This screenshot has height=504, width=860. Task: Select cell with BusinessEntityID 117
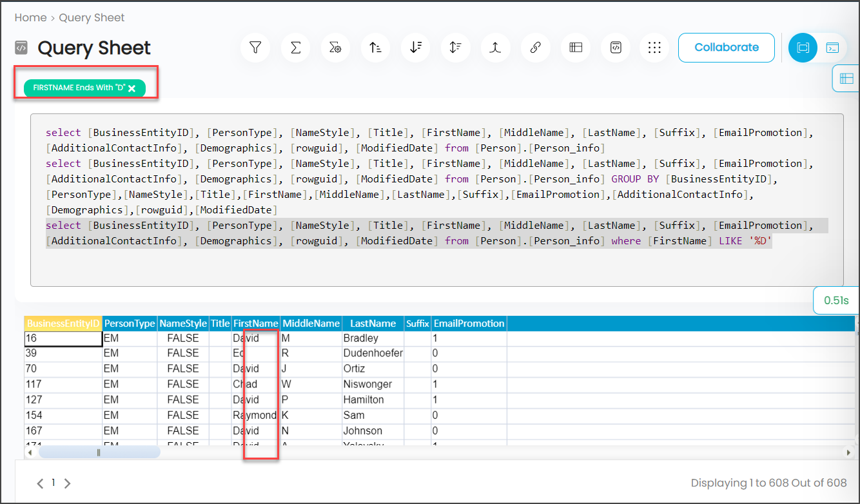(63, 384)
